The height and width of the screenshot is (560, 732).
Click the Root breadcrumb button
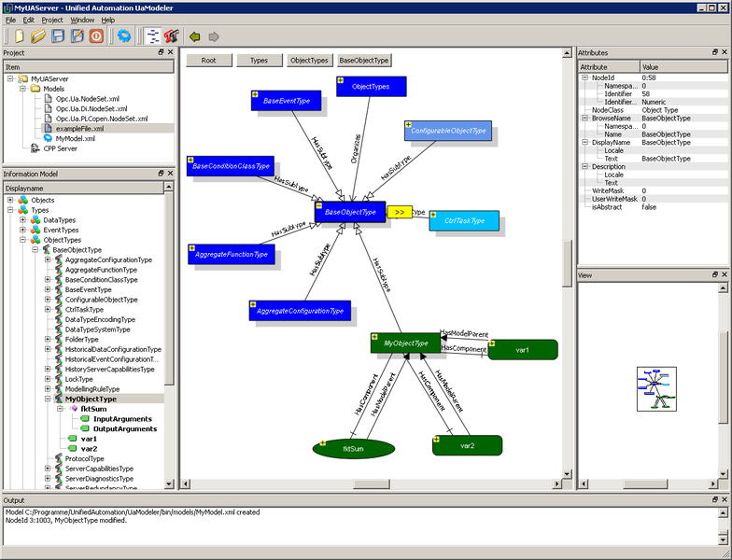coord(209,60)
